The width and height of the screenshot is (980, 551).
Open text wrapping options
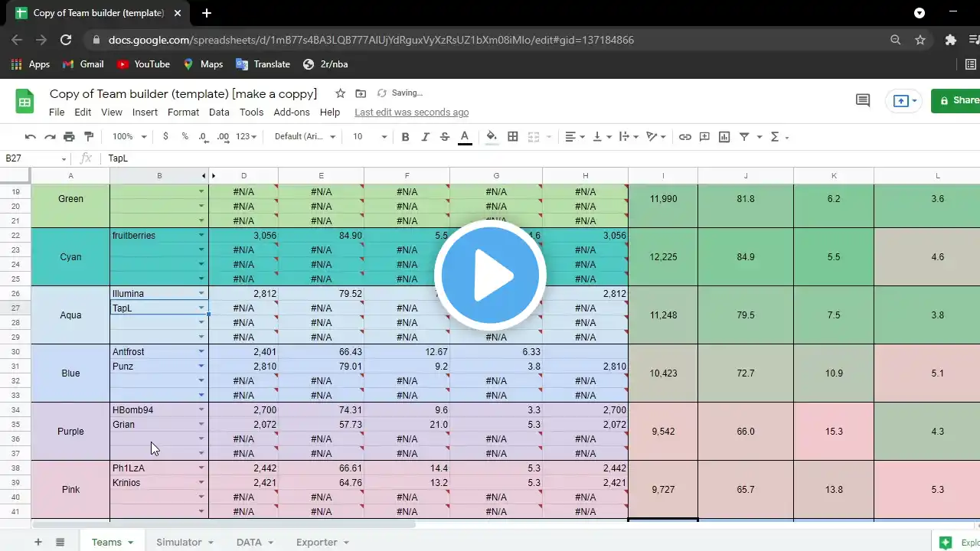628,137
